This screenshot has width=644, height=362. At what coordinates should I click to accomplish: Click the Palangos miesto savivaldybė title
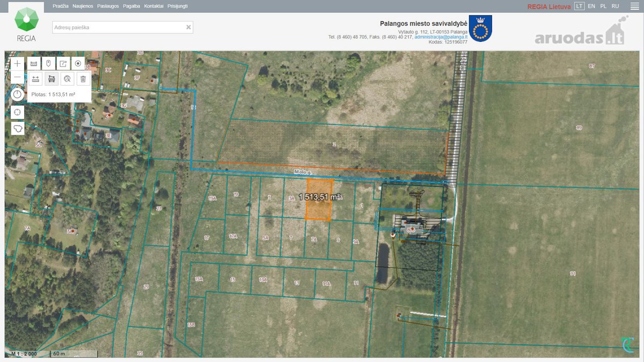tap(423, 23)
